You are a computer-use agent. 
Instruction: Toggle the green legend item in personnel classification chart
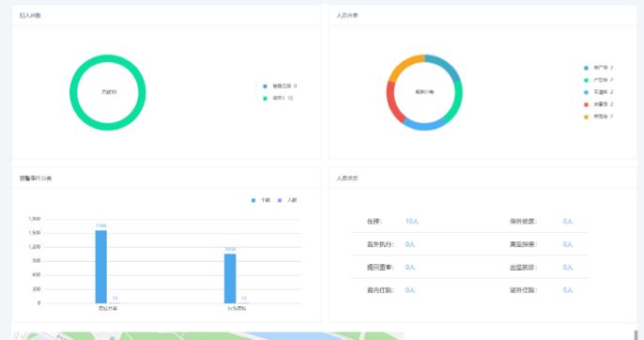(598, 80)
